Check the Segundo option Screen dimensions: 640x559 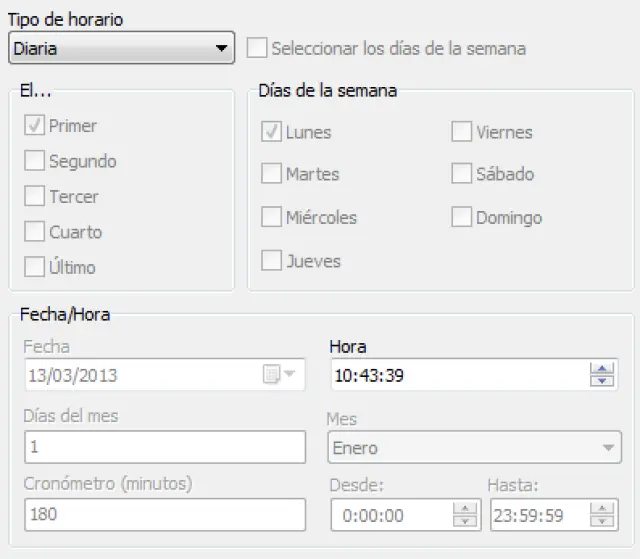click(x=35, y=161)
